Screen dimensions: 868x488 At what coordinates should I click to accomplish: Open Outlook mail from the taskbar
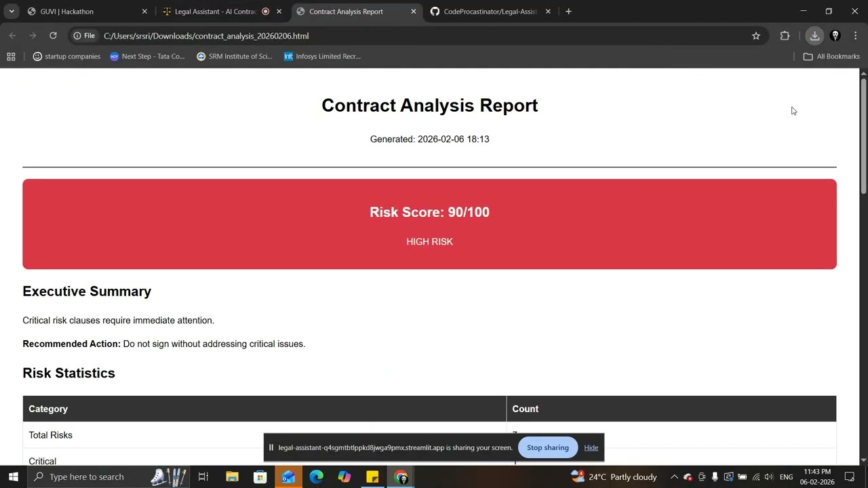tap(288, 476)
